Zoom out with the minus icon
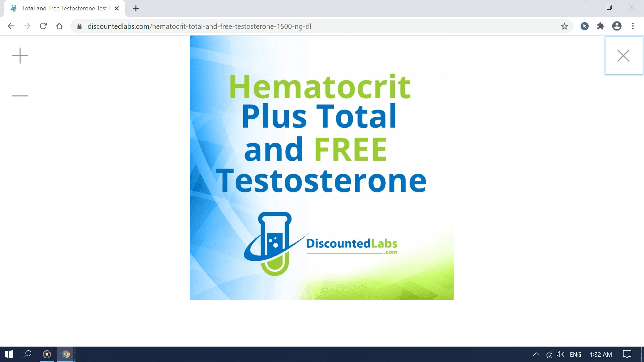 click(20, 96)
